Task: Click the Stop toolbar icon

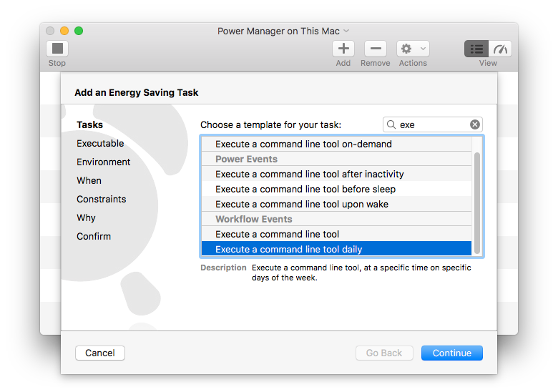Action: [x=57, y=49]
